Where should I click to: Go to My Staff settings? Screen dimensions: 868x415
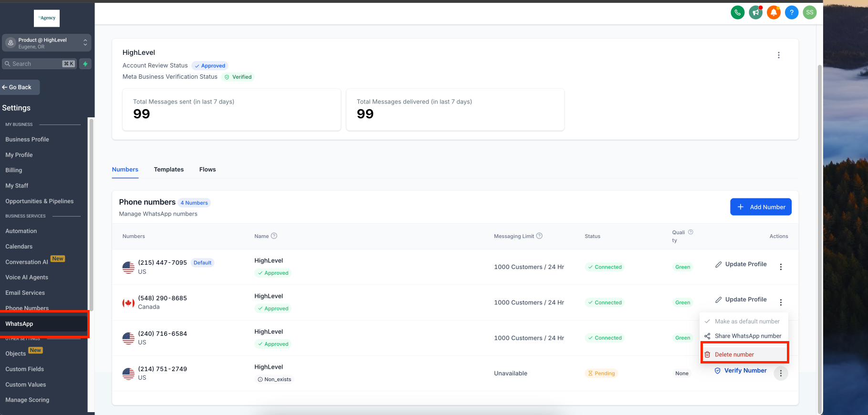pos(17,186)
